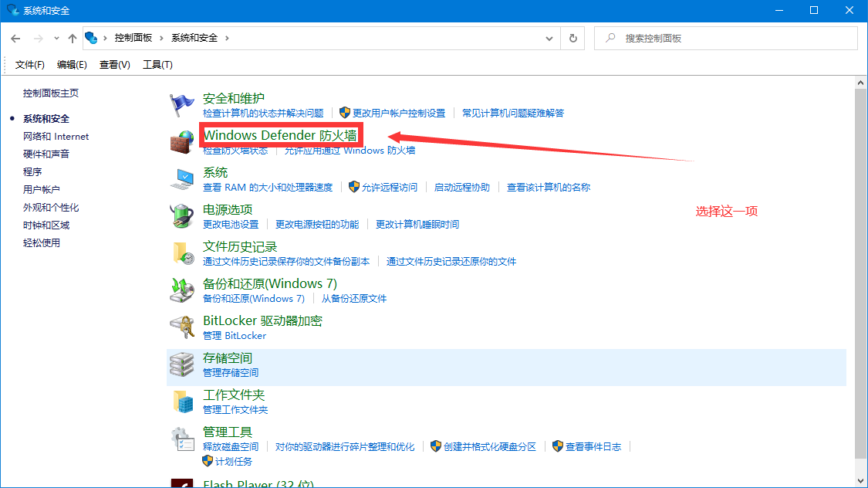868x488 pixels.
Task: Select 轻松使用 in sidebar
Action: (x=42, y=242)
